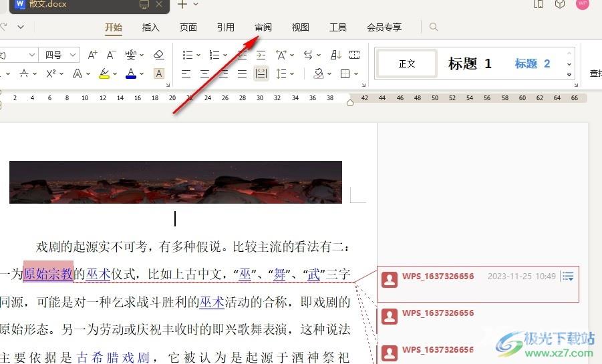
Task: Open the user avatar account menu
Action: pyautogui.click(x=583, y=3)
